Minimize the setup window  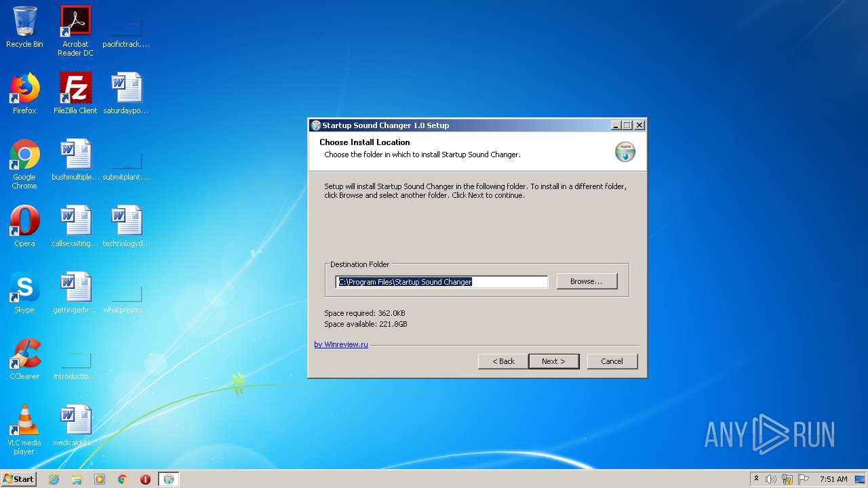(616, 125)
